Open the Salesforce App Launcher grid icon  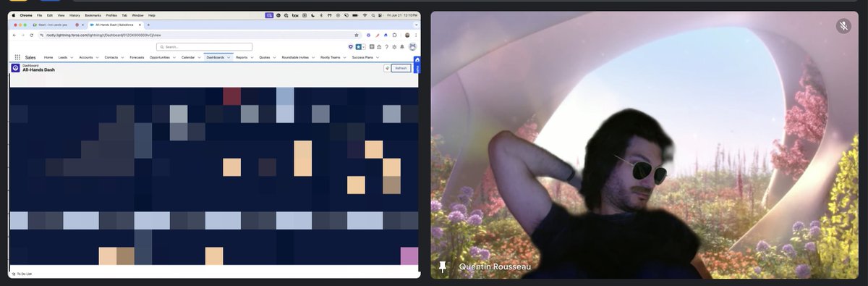coord(17,57)
